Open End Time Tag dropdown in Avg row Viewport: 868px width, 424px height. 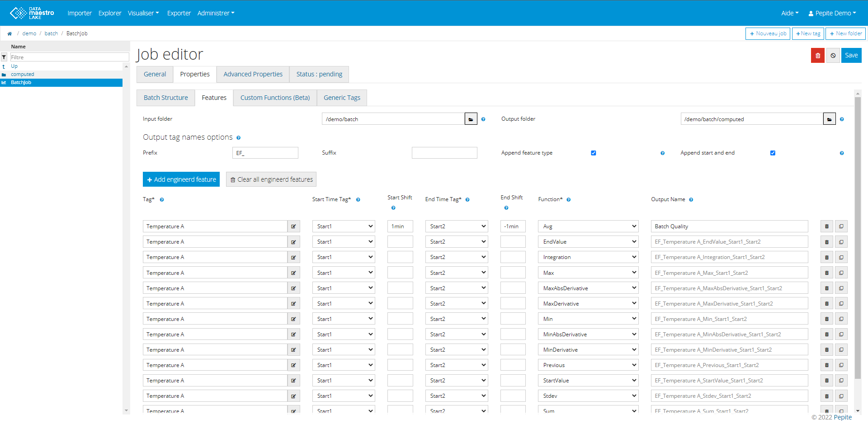tap(457, 226)
